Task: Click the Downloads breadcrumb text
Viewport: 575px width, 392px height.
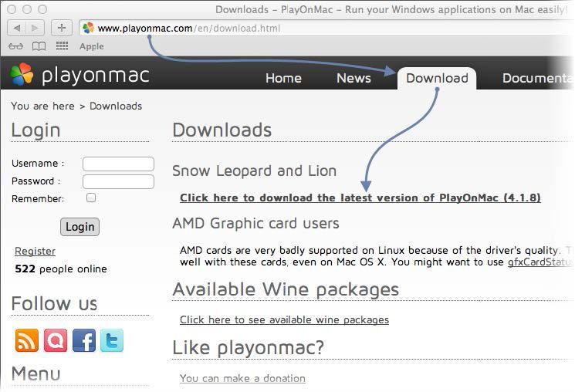Action: [x=116, y=106]
